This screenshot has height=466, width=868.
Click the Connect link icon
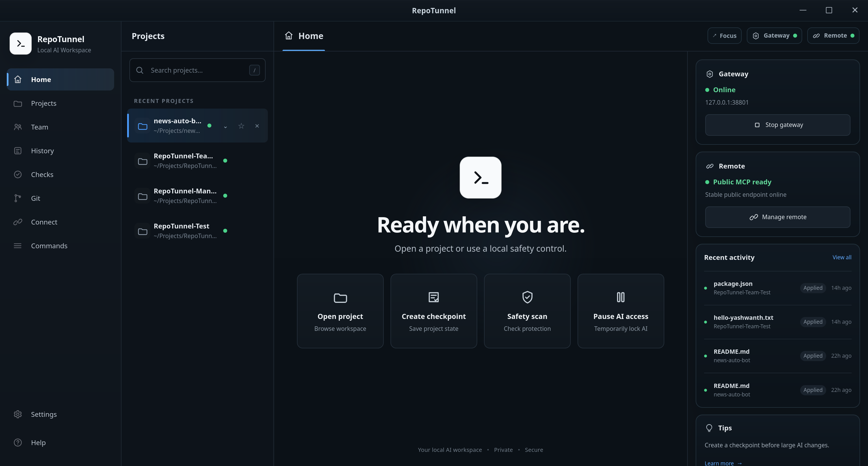pyautogui.click(x=18, y=222)
